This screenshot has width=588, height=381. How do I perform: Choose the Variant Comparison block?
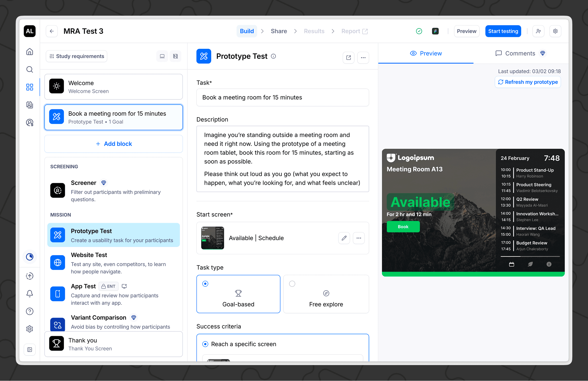coord(114,322)
